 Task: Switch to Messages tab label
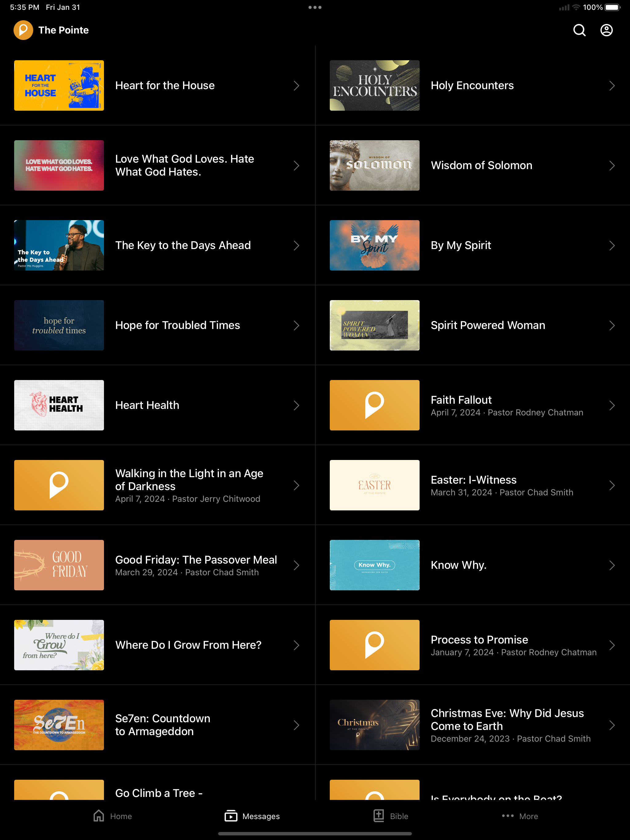coord(261,816)
